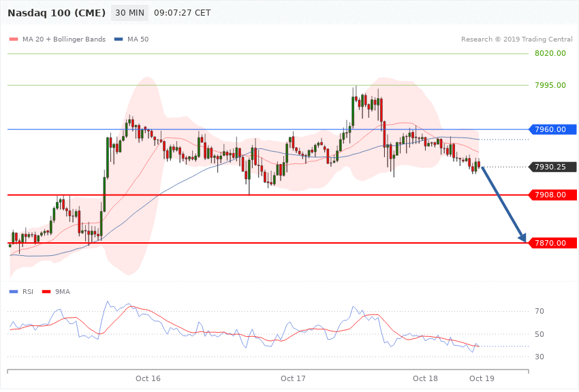Image resolution: width=579 pixels, height=392 pixels.
Task: Click the 9MA legend label
Action: click(63, 292)
